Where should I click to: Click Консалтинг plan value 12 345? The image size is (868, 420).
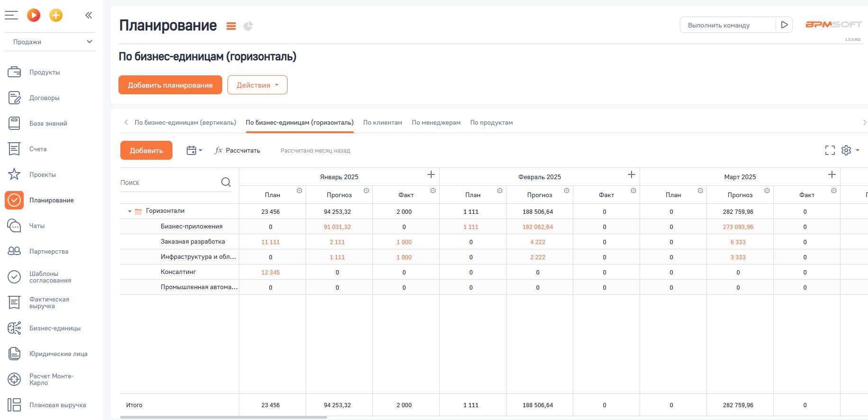click(271, 273)
